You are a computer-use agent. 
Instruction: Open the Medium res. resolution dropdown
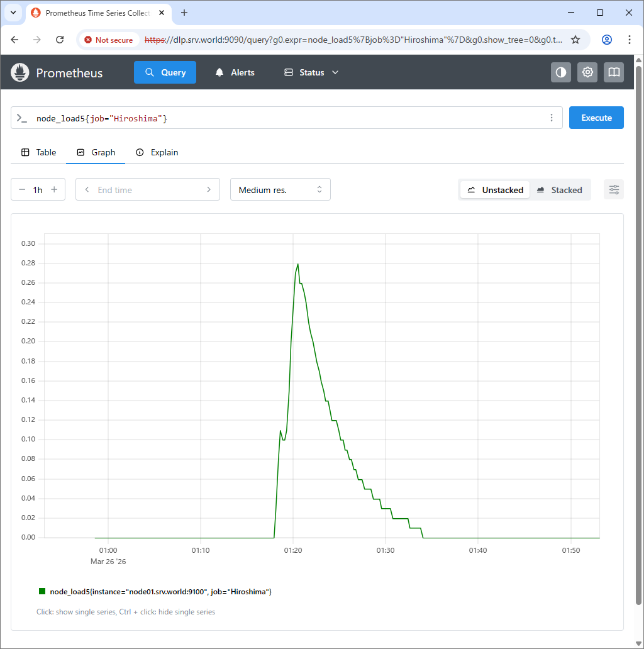(x=280, y=189)
